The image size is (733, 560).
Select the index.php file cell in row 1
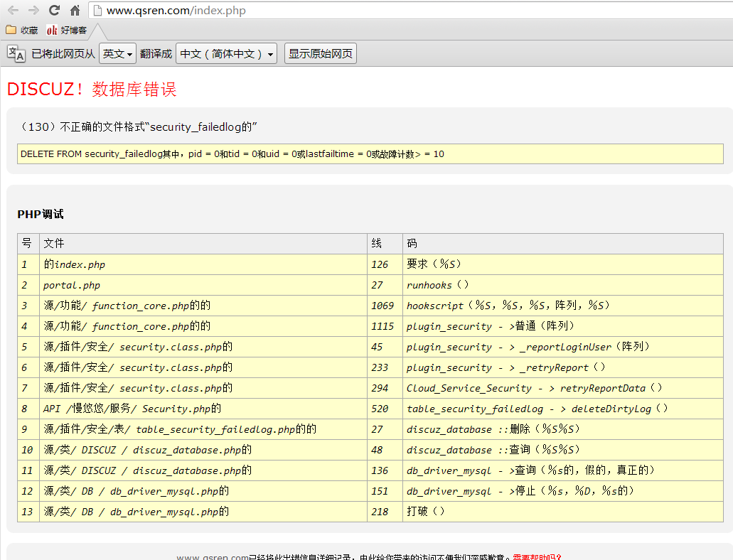pyautogui.click(x=203, y=264)
